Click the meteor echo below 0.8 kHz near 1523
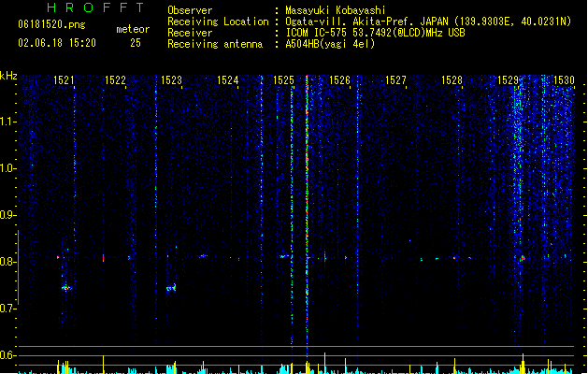This screenshot has height=374, width=588. coord(171,288)
